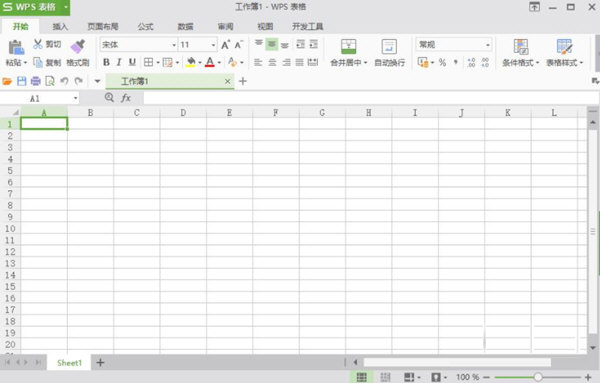
Task: Open the 数据 ribbon tab
Action: pyautogui.click(x=186, y=26)
